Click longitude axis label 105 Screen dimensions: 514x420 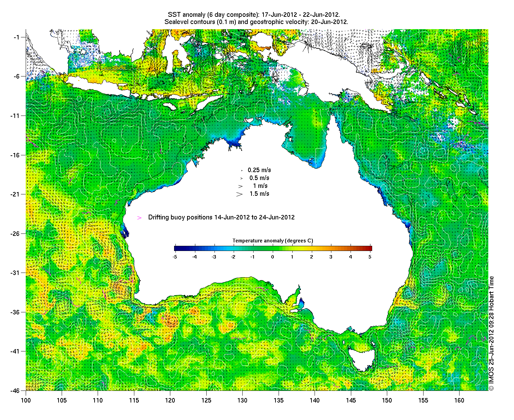point(62,400)
